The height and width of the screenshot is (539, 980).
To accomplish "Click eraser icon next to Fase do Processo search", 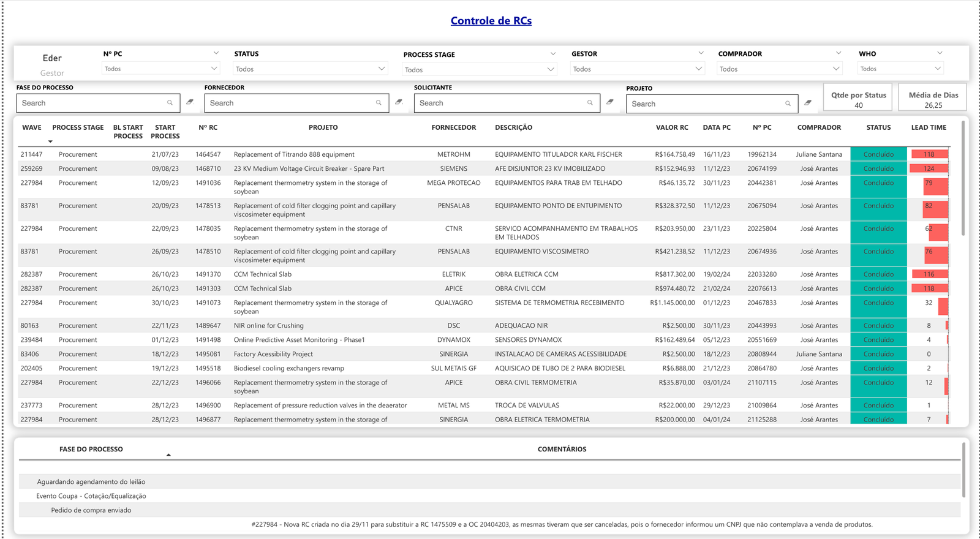I will 190,102.
